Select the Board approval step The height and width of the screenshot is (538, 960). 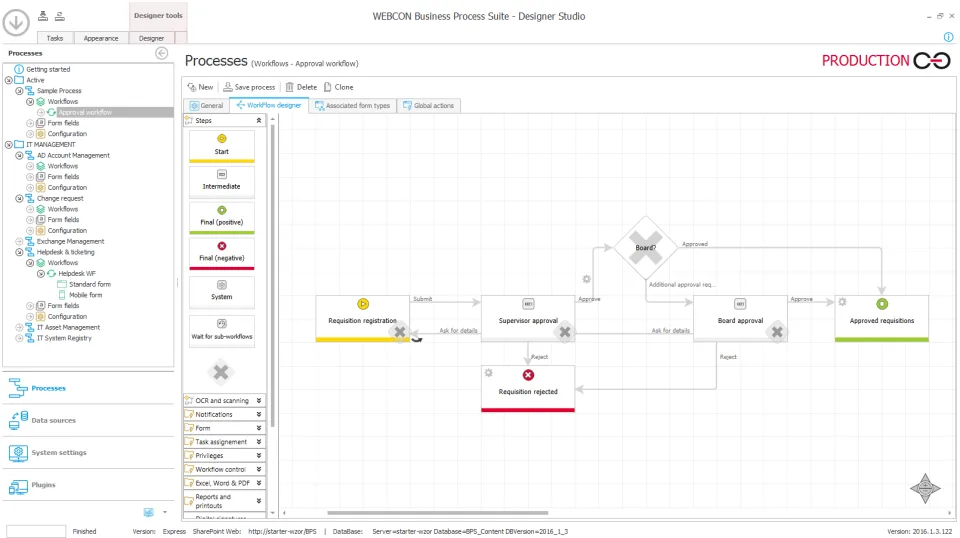point(740,318)
